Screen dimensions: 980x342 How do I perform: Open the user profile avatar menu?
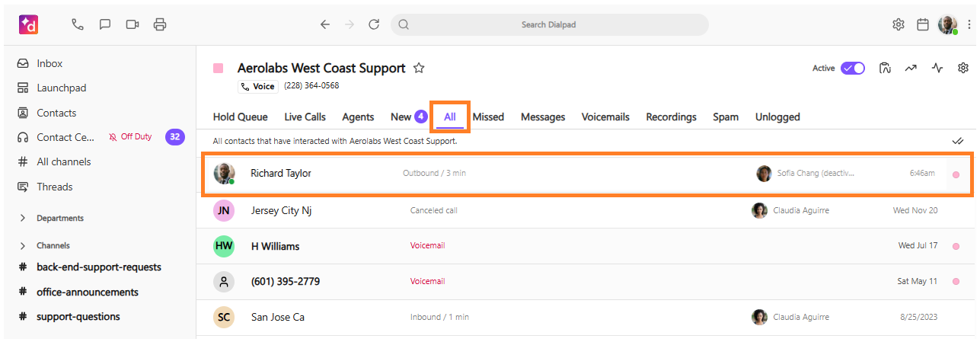pyautogui.click(x=948, y=24)
